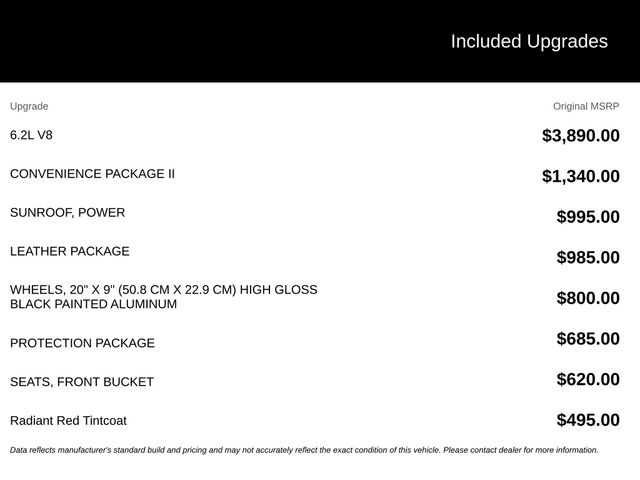
Task: Click the $995.00 price
Action: click(588, 217)
